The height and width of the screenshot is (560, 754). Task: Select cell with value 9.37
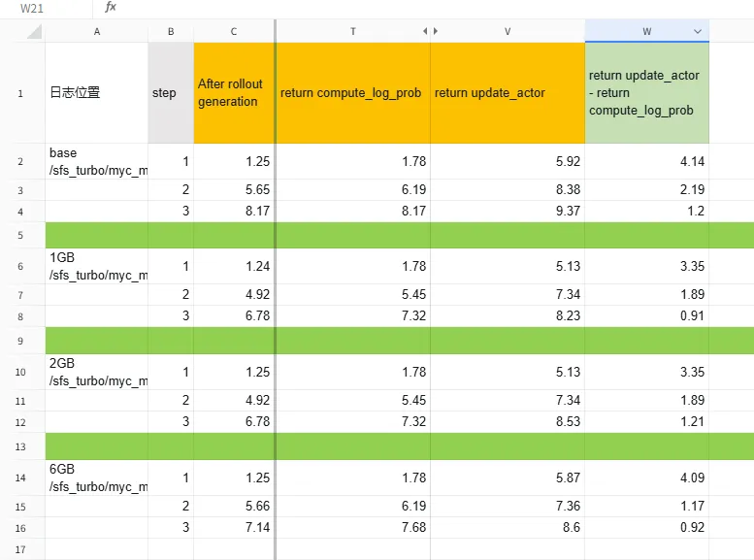pyautogui.click(x=508, y=211)
